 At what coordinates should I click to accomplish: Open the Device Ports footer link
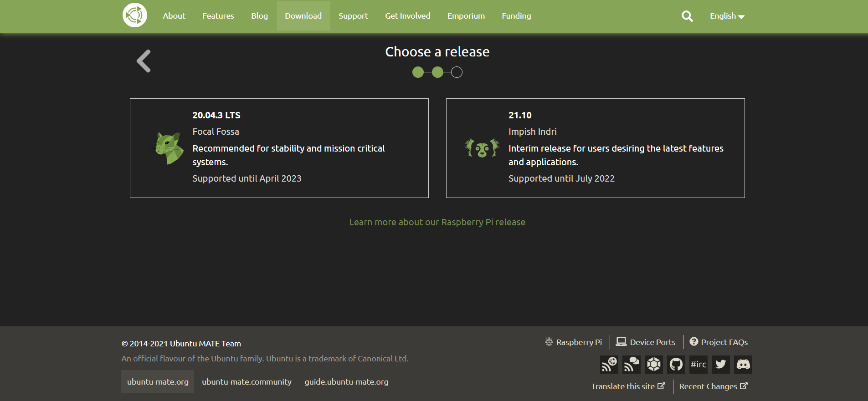click(646, 342)
